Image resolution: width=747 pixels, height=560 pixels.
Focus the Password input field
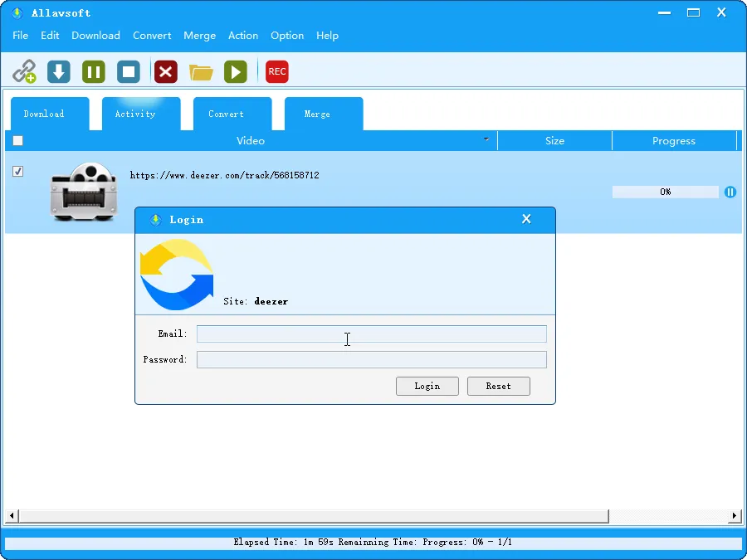(372, 359)
